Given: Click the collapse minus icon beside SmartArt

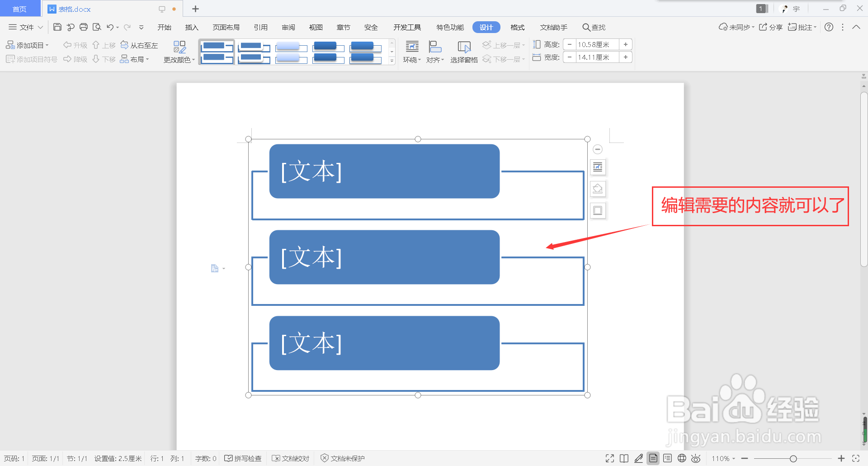Looking at the screenshot, I should pos(598,149).
